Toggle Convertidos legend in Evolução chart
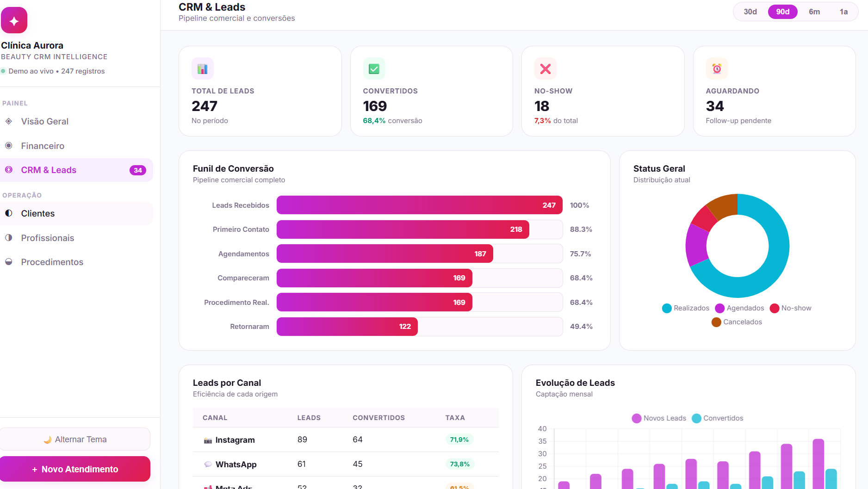 tap(717, 418)
